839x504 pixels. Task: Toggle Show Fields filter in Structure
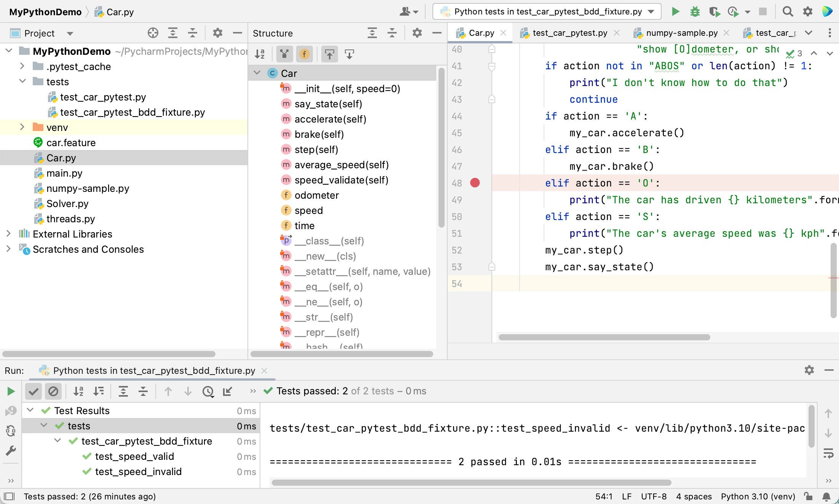click(304, 54)
